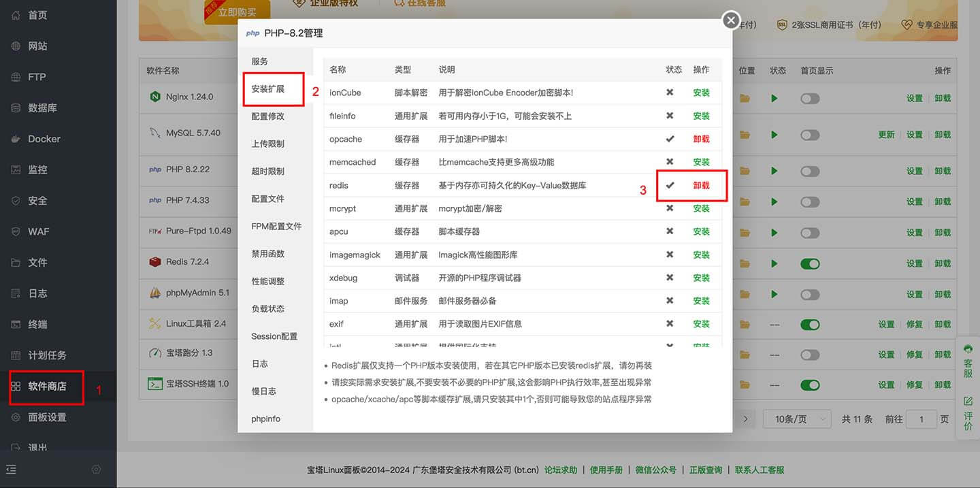Click the Docker whale icon
The width and height of the screenshot is (980, 488).
(x=16, y=139)
